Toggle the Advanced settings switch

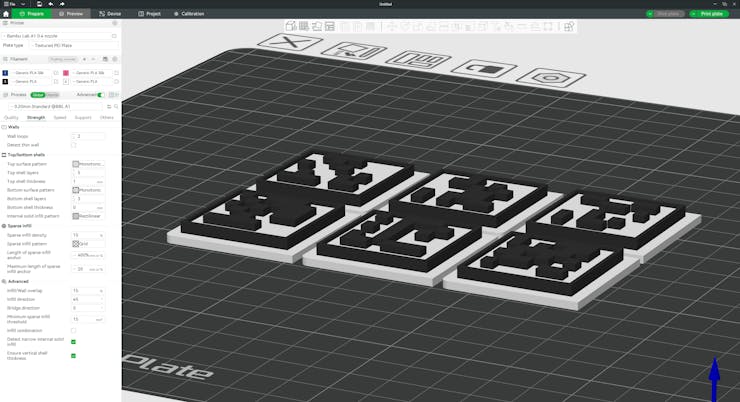point(100,95)
